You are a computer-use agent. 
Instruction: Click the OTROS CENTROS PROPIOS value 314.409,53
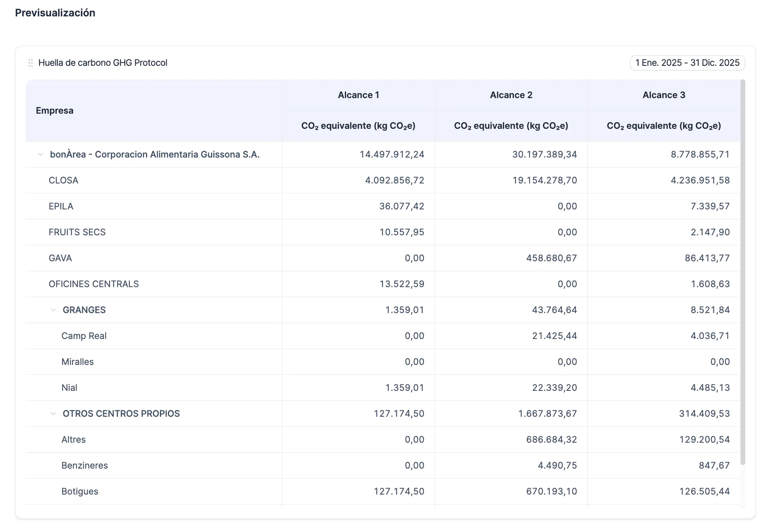704,414
